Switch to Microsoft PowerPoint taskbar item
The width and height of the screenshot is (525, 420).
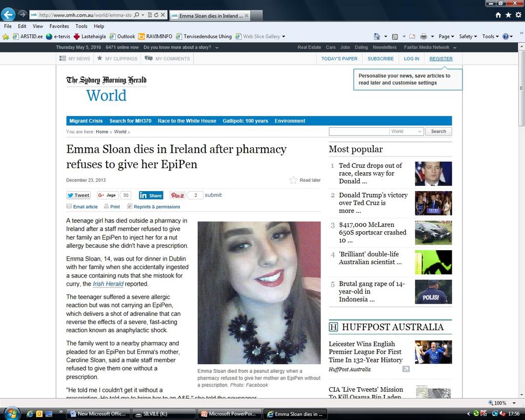click(229, 414)
